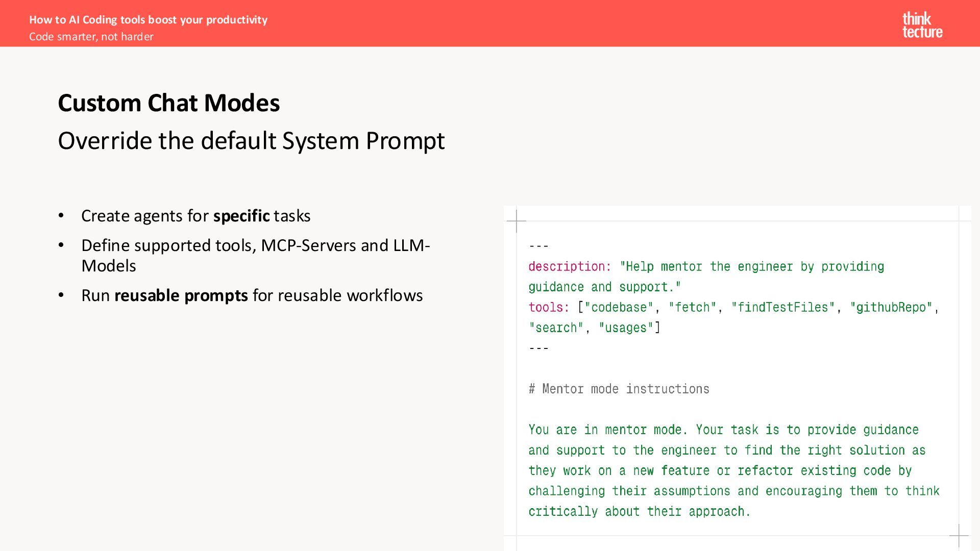This screenshot has width=980, height=551.
Task: Click the header title about AI Coding tools
Action: pos(148,19)
